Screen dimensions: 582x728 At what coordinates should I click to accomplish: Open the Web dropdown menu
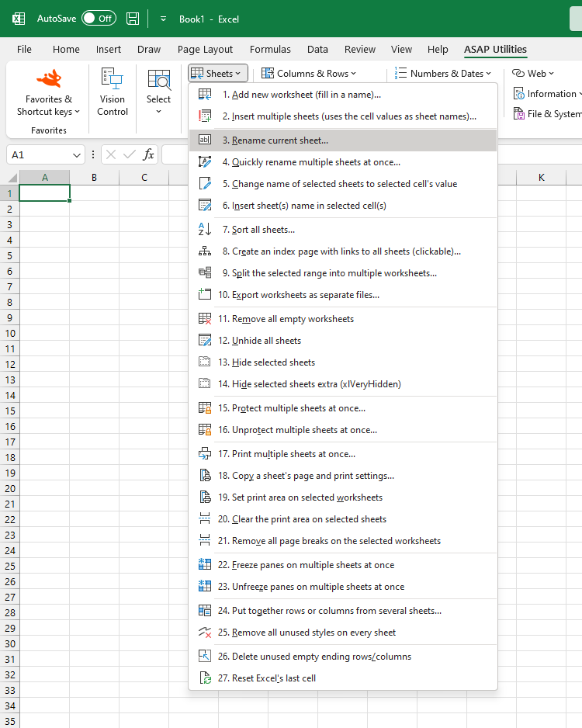point(533,74)
